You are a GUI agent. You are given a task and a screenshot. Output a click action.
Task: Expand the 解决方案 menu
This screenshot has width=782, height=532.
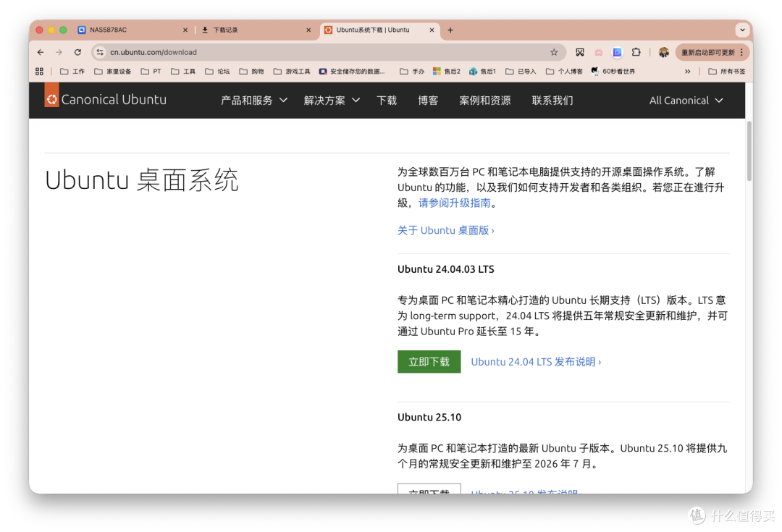click(x=332, y=100)
